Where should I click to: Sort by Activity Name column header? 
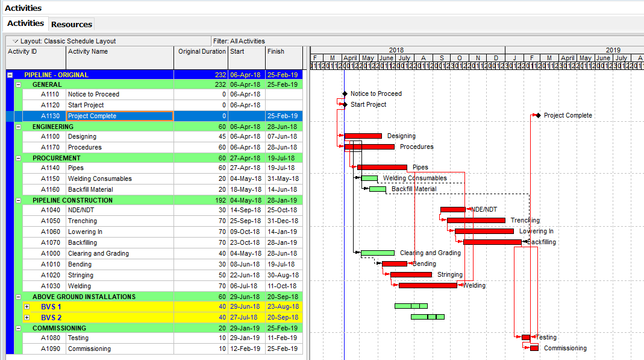click(120, 57)
